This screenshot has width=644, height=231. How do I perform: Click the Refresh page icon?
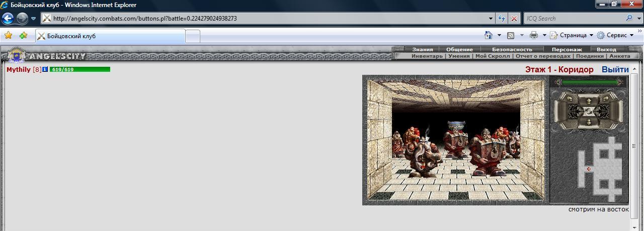tap(502, 19)
